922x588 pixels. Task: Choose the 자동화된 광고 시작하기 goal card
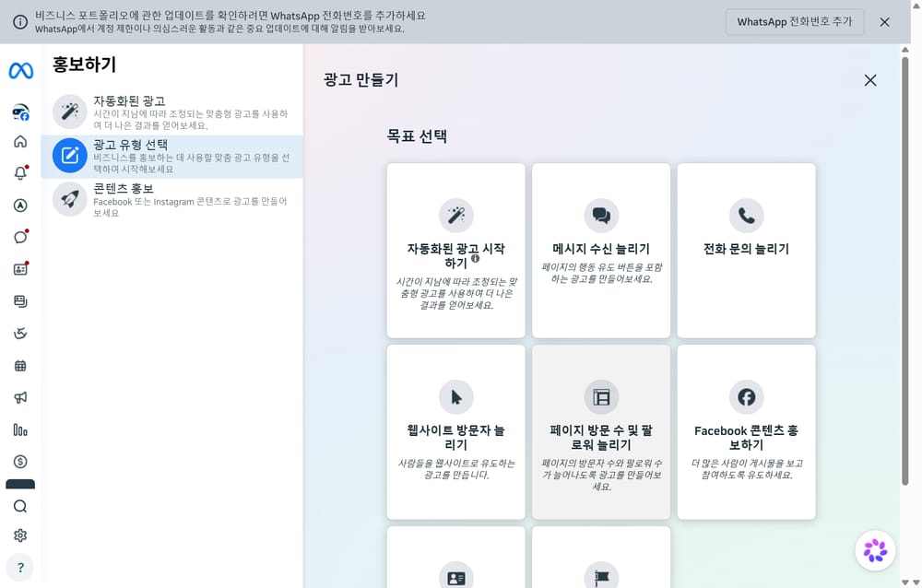[x=455, y=251]
